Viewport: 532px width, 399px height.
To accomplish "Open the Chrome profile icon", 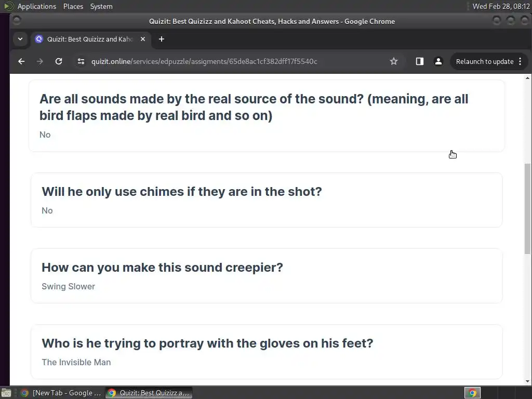I will pyautogui.click(x=438, y=61).
